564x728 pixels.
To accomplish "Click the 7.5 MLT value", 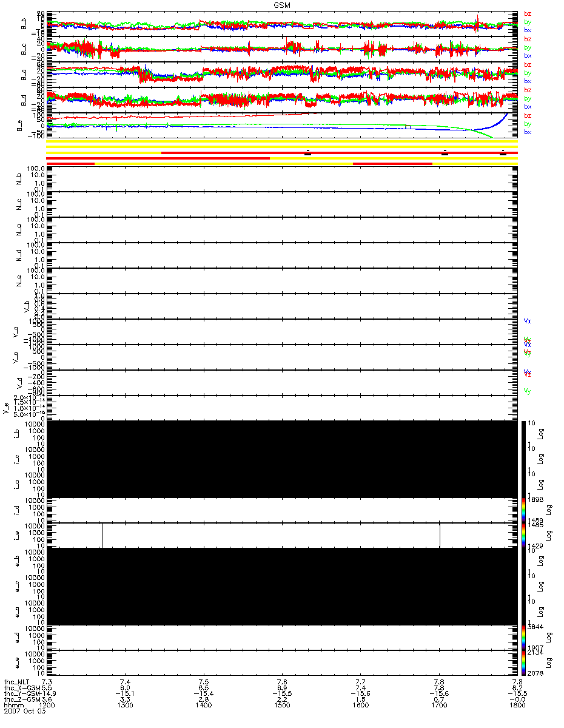I will pos(204,681).
